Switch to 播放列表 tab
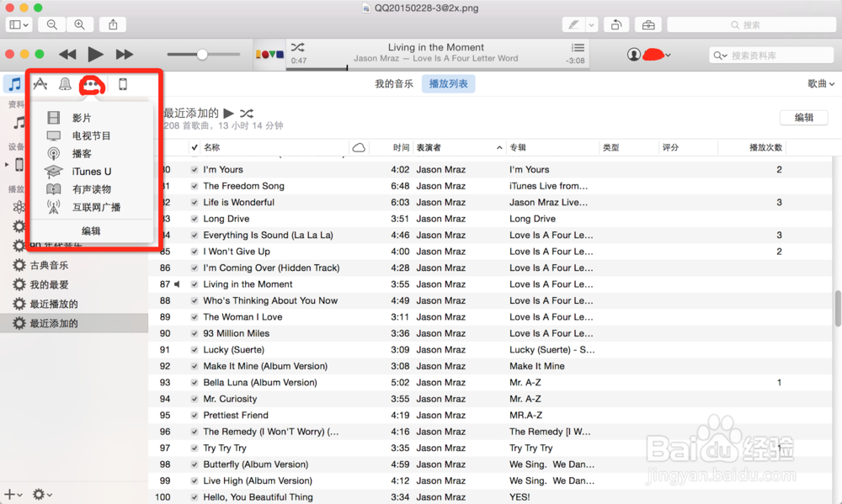Viewport: 842px width, 504px height. point(449,84)
